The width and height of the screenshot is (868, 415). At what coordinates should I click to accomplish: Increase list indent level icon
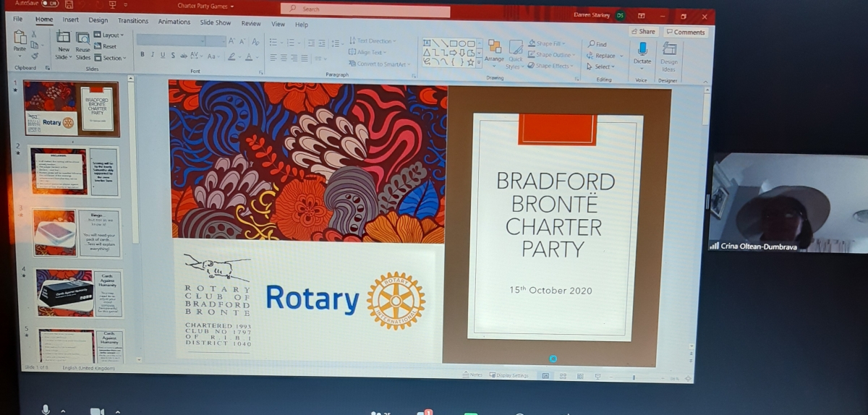pos(322,43)
